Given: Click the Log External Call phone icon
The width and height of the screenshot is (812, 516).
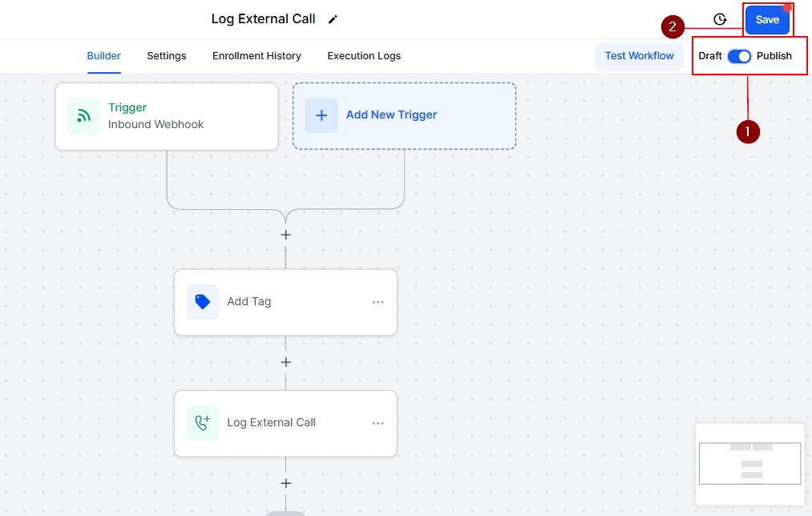Looking at the screenshot, I should [x=203, y=423].
